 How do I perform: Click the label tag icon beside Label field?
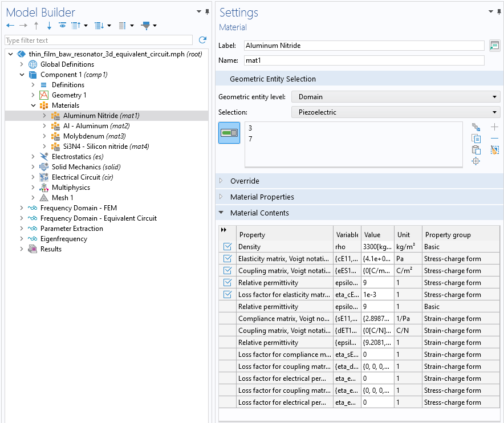(x=495, y=46)
